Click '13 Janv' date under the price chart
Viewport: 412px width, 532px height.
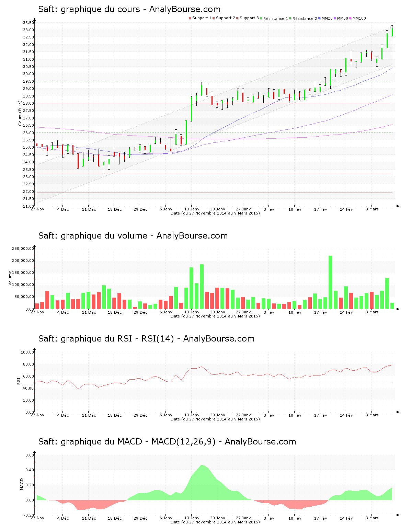tap(192, 209)
